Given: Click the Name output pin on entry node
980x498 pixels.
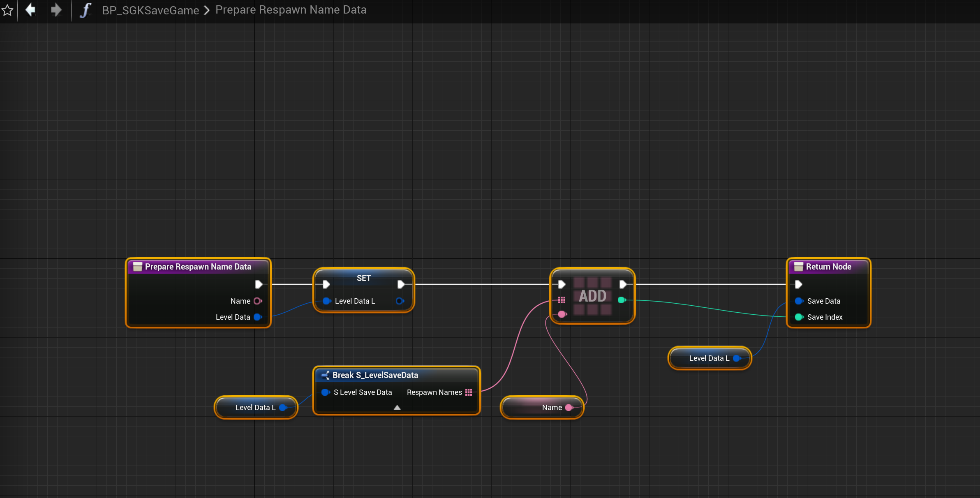Looking at the screenshot, I should pos(258,301).
